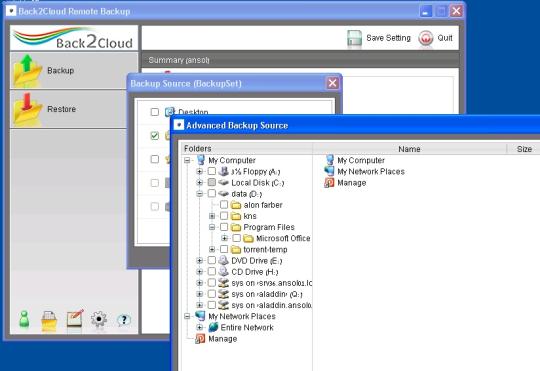
Task: Check the CD Drive (H:) checkbox
Action: click(212, 271)
